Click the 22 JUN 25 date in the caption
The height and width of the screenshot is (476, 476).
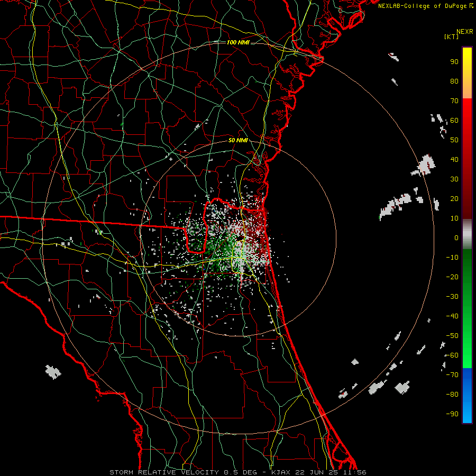pos(317,472)
